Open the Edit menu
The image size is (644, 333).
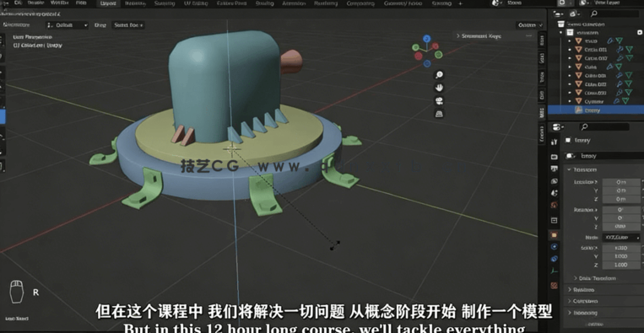pyautogui.click(x=17, y=3)
